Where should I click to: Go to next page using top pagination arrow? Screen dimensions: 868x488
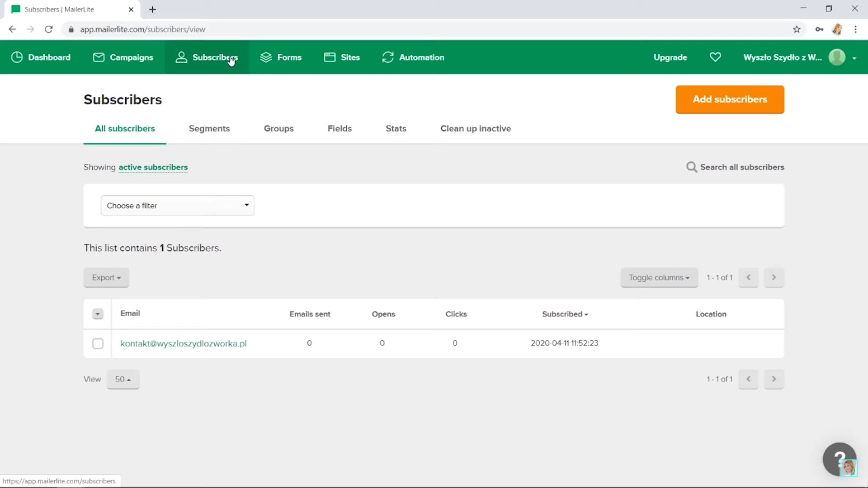click(x=774, y=277)
